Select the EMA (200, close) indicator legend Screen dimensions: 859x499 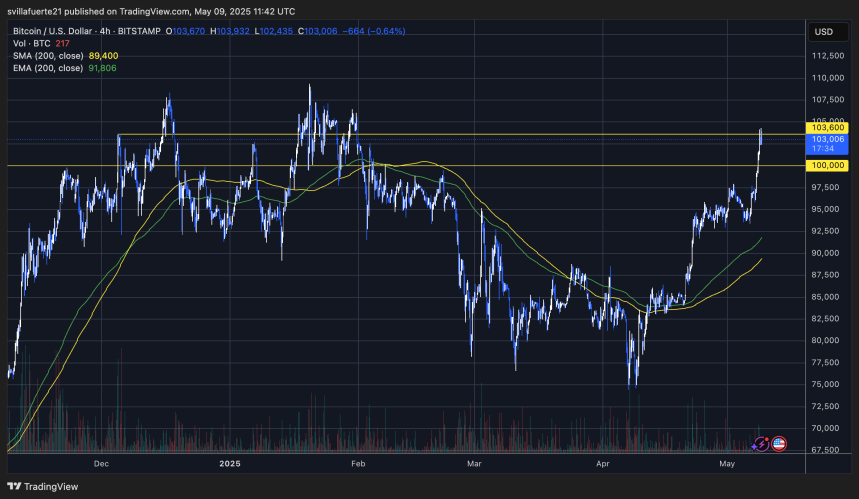pyautogui.click(x=47, y=68)
